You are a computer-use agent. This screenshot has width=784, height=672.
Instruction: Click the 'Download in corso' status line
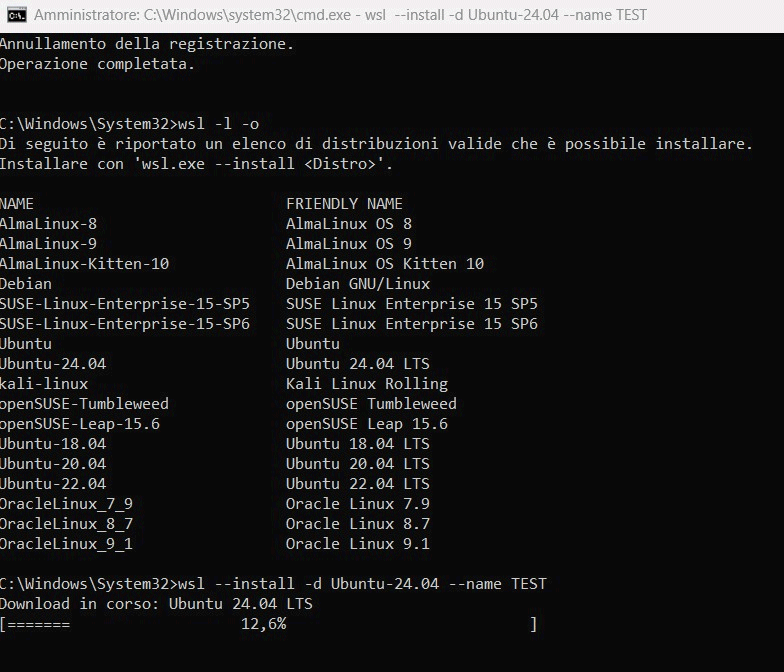(x=156, y=604)
